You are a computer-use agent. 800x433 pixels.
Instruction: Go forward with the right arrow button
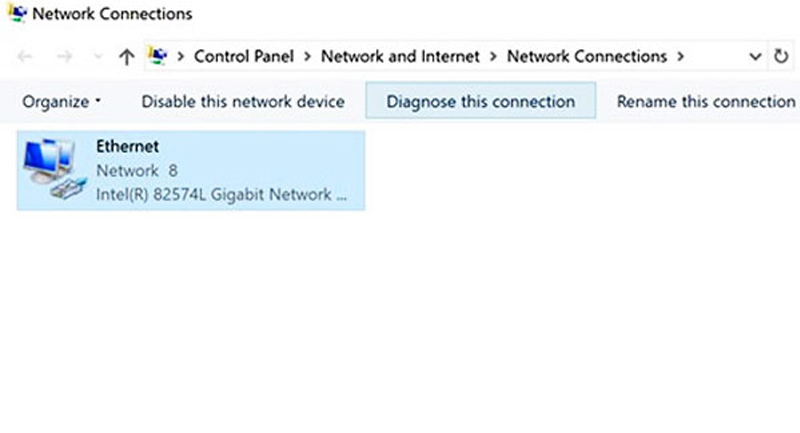(x=64, y=56)
